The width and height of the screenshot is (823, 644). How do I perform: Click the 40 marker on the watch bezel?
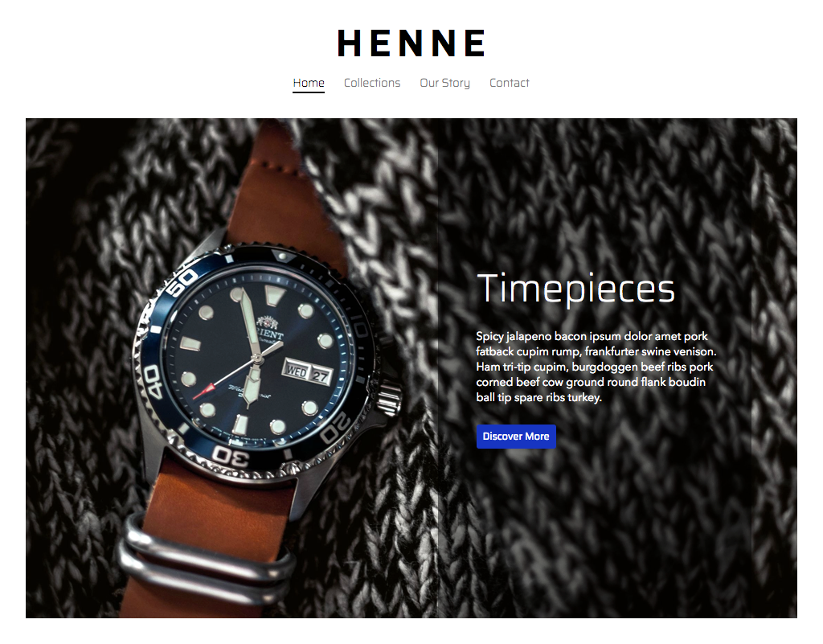(x=152, y=381)
